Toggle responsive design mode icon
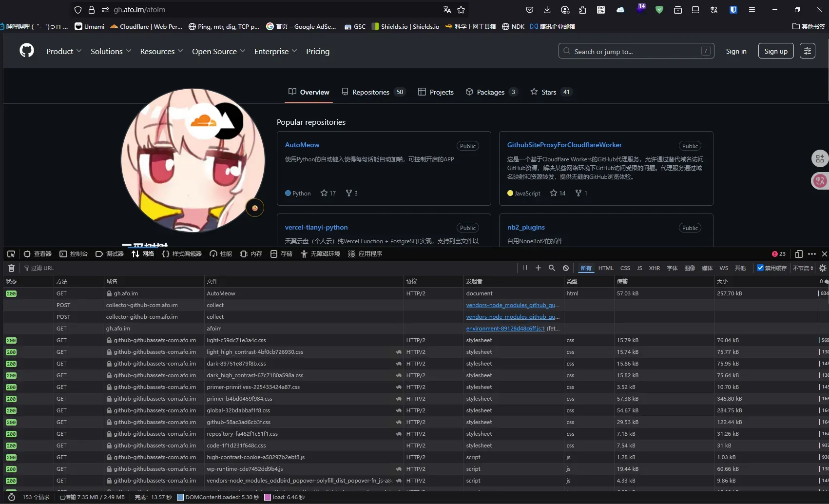This screenshot has width=829, height=504. (799, 254)
